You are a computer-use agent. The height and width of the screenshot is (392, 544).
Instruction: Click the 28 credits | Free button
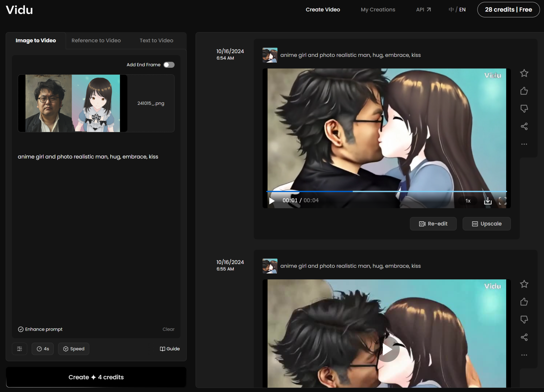pyautogui.click(x=508, y=10)
